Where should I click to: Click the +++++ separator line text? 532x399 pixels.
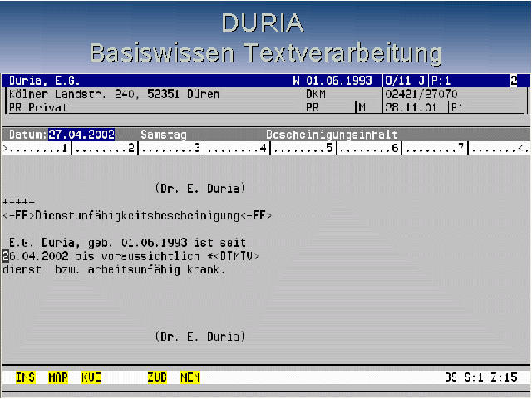click(18, 202)
